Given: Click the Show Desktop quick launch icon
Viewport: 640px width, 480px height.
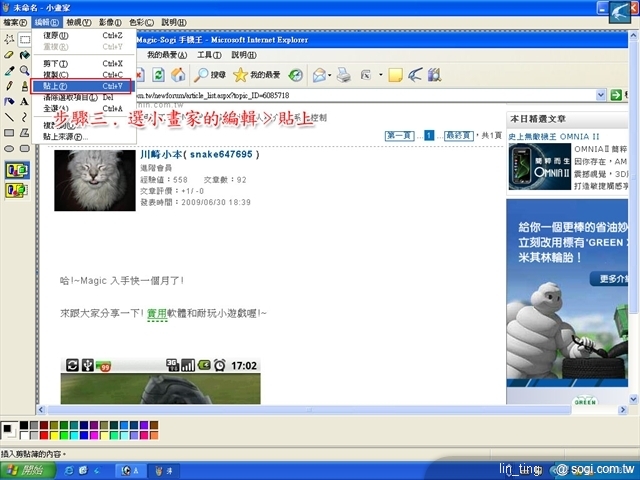Looking at the screenshot, I should pos(83,471).
